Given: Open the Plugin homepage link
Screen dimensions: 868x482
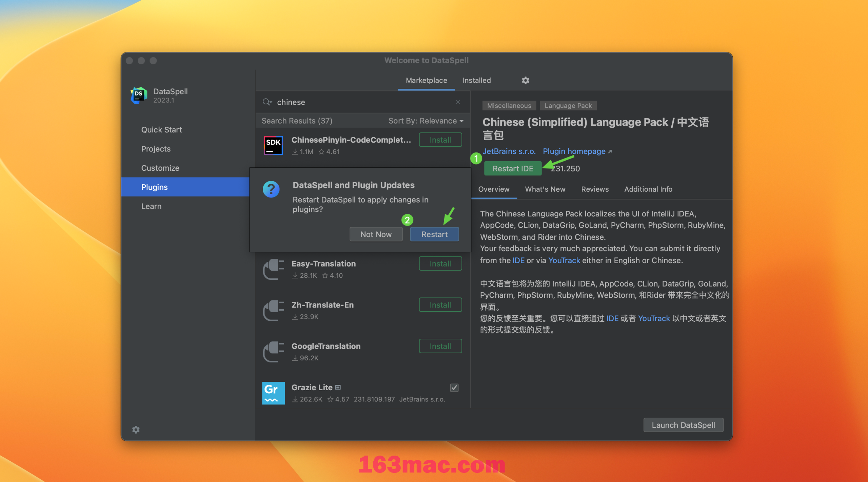Looking at the screenshot, I should click(577, 151).
